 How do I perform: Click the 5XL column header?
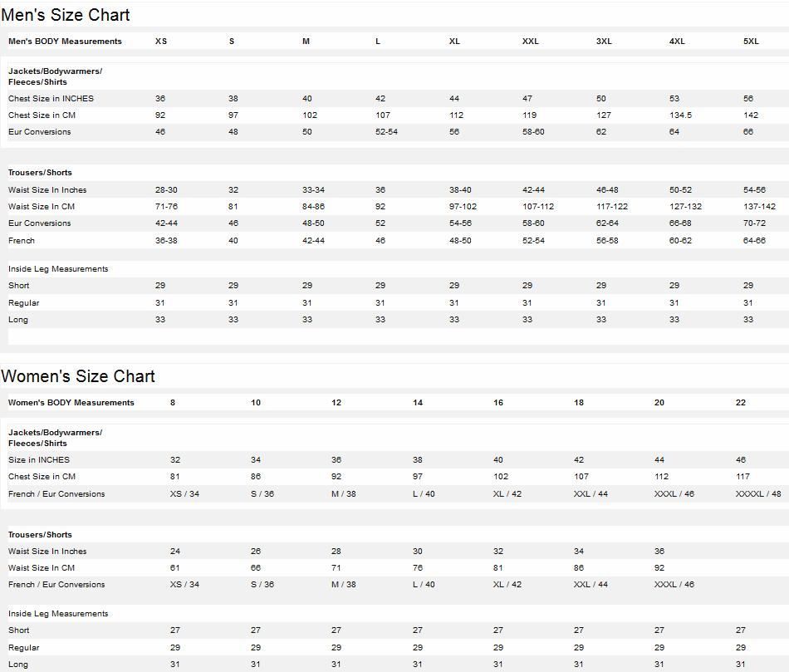[751, 42]
